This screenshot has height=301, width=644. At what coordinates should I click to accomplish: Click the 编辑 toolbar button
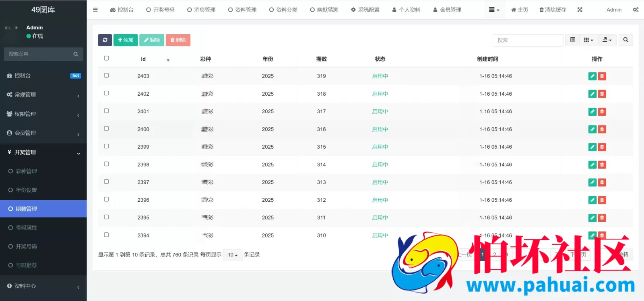(x=152, y=40)
